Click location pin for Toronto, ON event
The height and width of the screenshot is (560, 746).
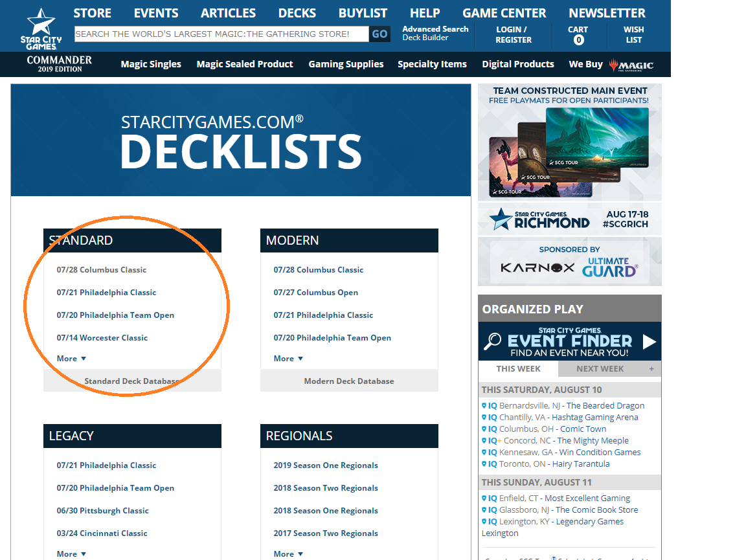(x=484, y=464)
